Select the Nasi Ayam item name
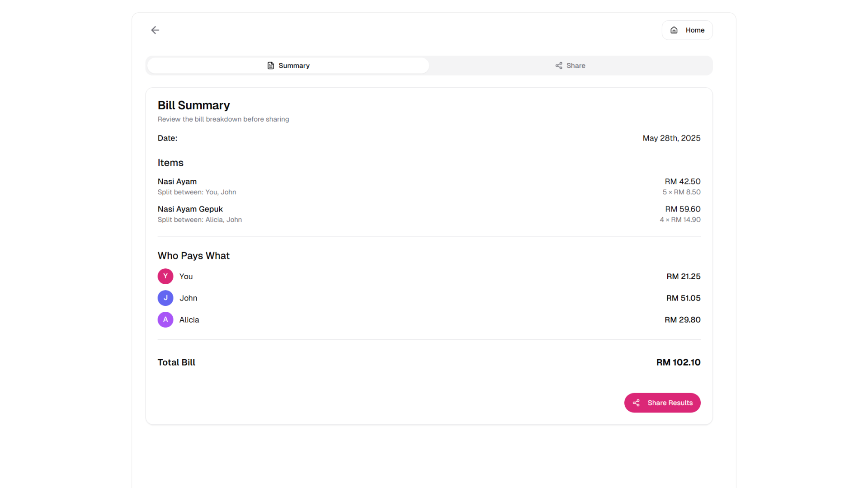The image size is (868, 488). click(177, 181)
